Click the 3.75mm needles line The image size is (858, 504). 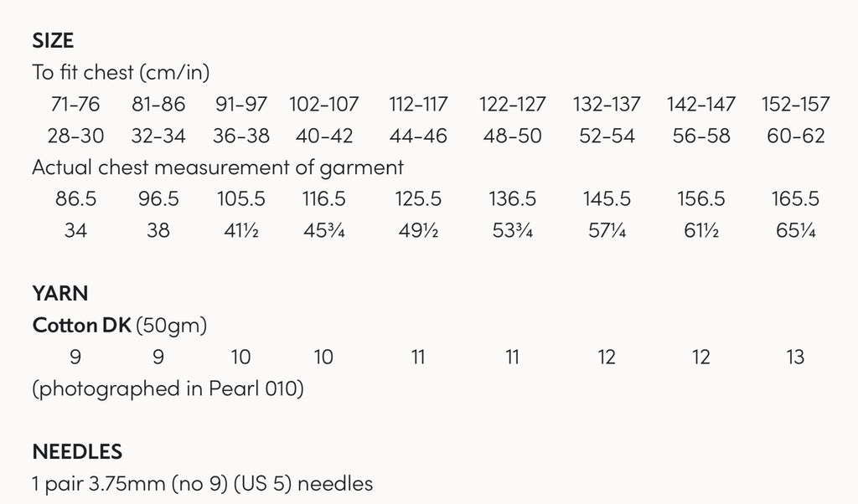(x=203, y=484)
